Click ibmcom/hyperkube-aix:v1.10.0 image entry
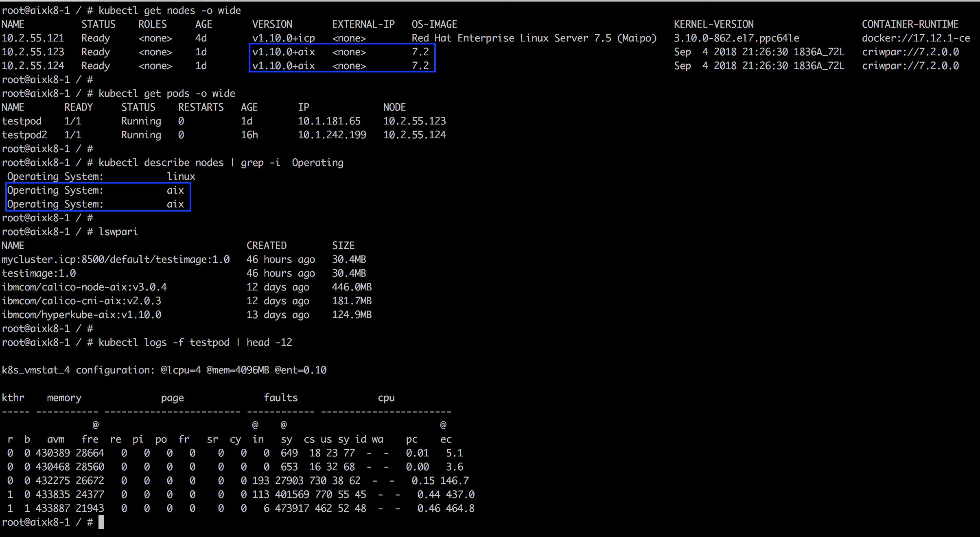 click(81, 315)
